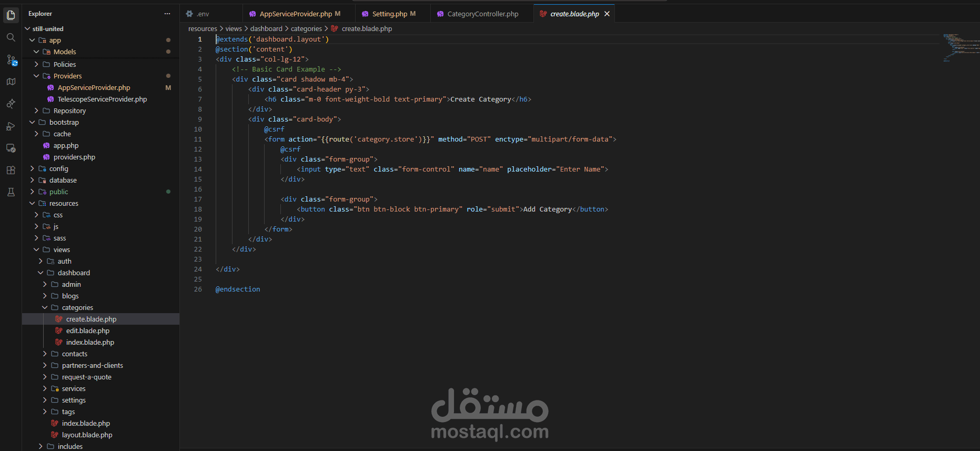Close the create.blade.php tab
The image size is (980, 451).
[x=607, y=14]
